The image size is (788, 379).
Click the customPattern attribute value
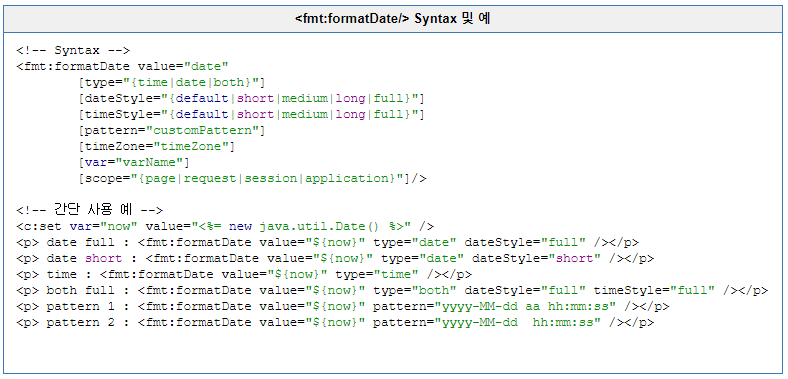coord(205,131)
